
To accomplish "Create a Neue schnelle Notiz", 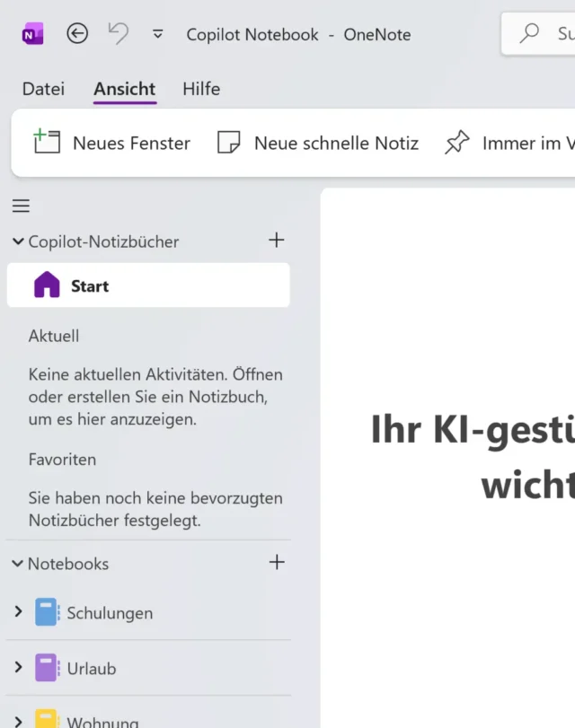I will click(317, 143).
